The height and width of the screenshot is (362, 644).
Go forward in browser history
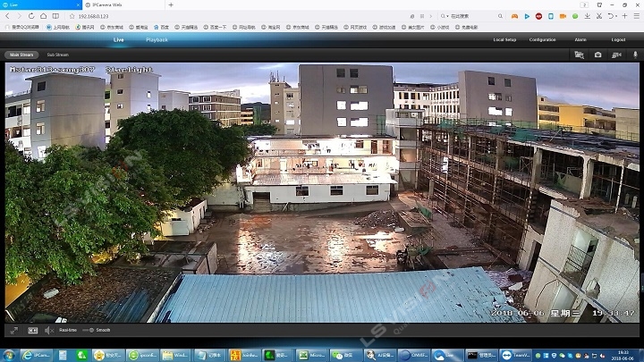pyautogui.click(x=19, y=16)
